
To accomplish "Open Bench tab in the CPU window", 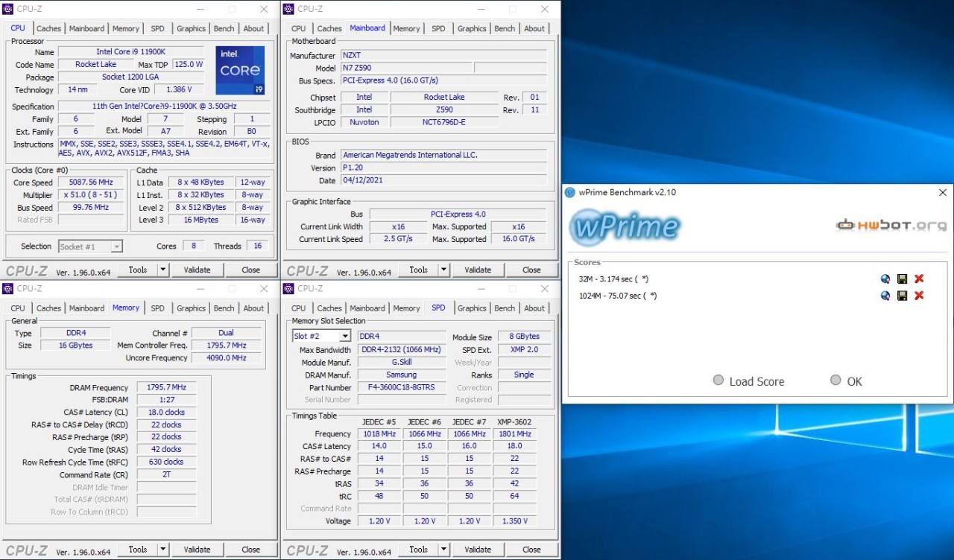I will (224, 28).
